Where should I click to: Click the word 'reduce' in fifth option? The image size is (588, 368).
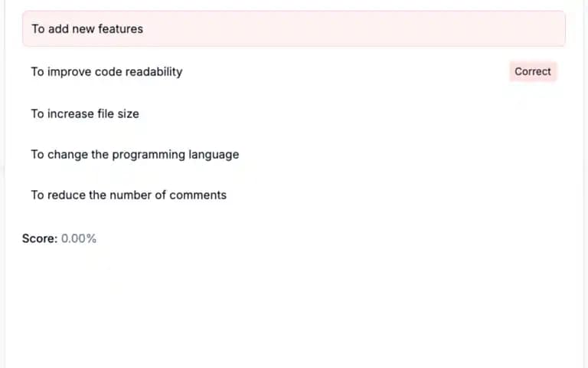point(67,195)
